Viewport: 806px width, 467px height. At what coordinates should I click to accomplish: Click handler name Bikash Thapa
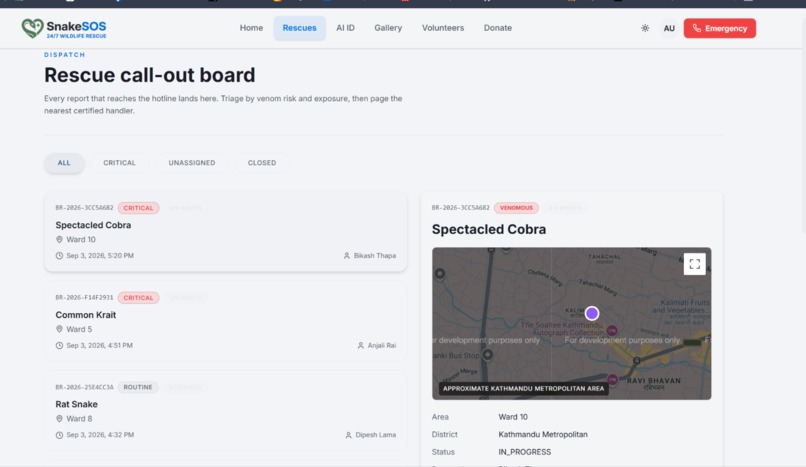375,255
